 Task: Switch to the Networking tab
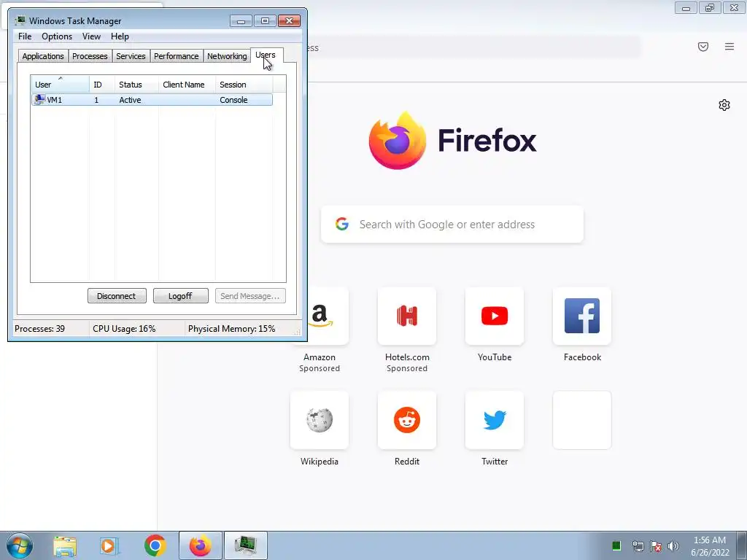click(227, 56)
